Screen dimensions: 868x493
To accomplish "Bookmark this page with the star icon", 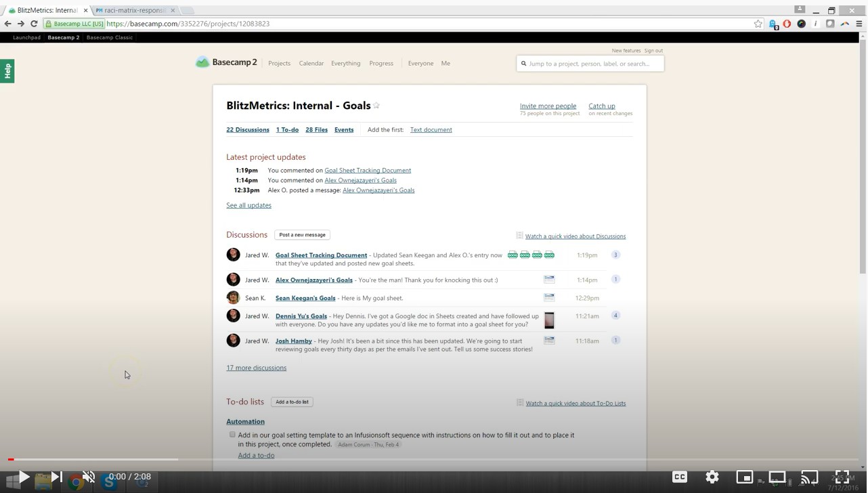I will tap(758, 24).
